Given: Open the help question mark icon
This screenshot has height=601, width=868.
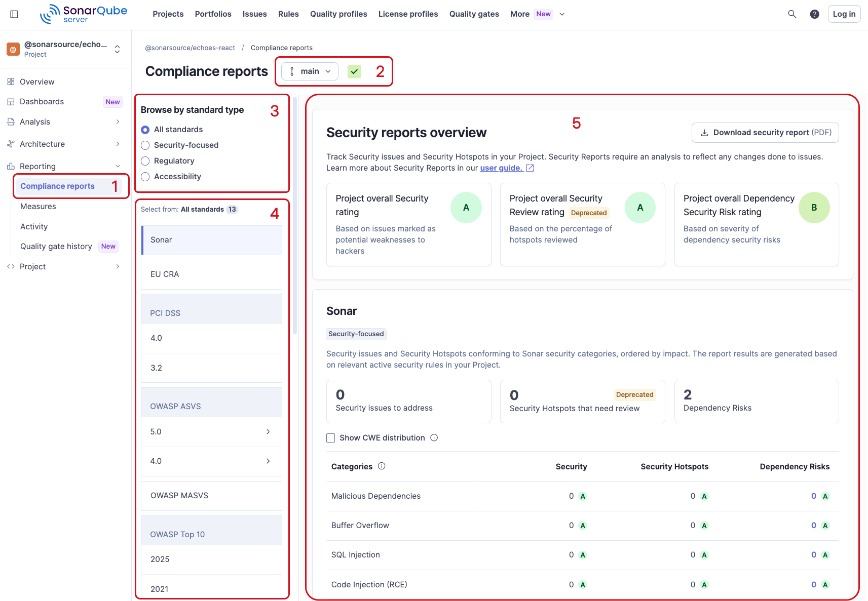Looking at the screenshot, I should [814, 14].
